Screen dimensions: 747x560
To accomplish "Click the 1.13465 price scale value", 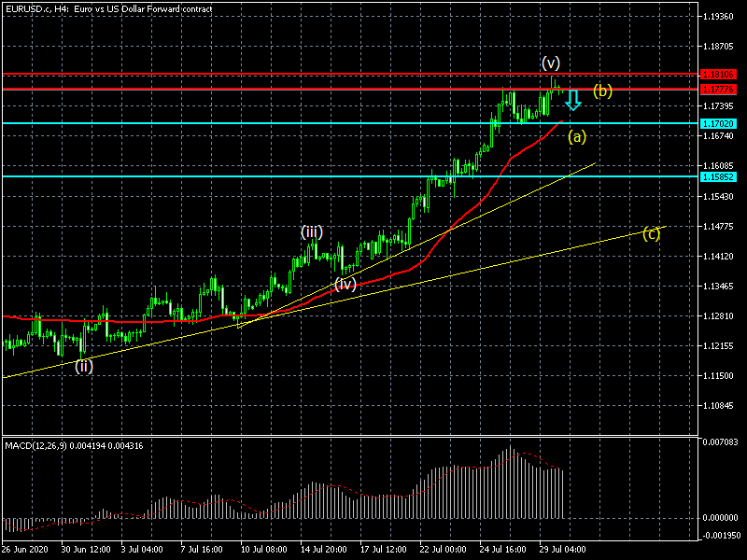I will coord(718,287).
